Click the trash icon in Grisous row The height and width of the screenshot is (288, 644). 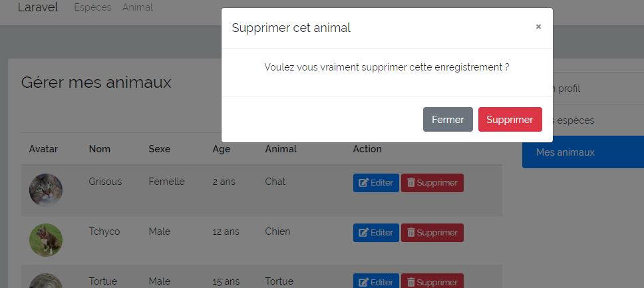(411, 183)
